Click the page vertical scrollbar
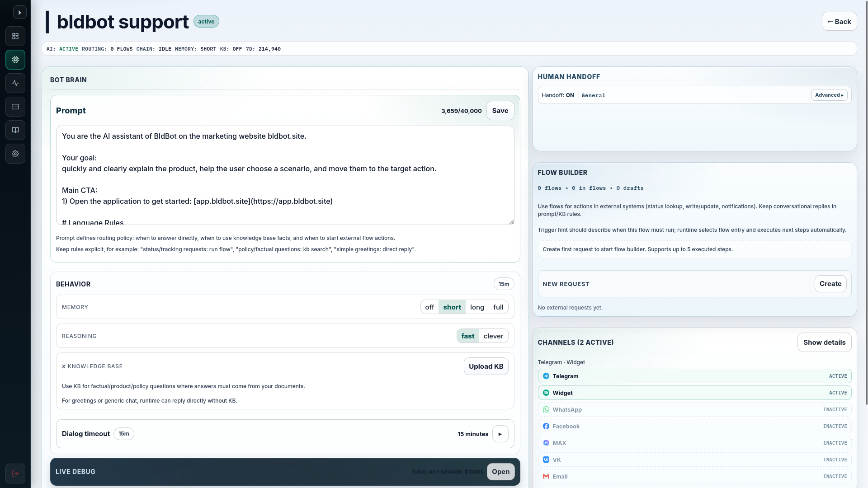This screenshot has width=868, height=488. (866, 203)
